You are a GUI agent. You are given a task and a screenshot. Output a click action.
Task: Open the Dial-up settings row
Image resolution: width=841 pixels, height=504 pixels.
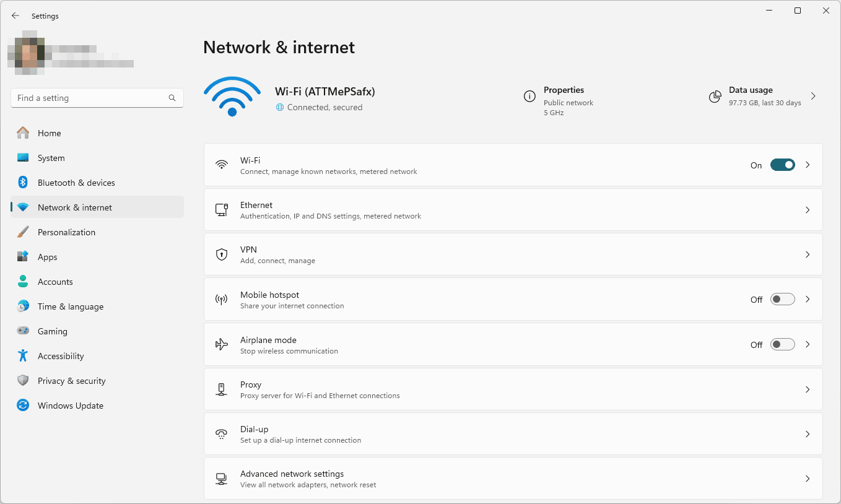click(x=513, y=434)
